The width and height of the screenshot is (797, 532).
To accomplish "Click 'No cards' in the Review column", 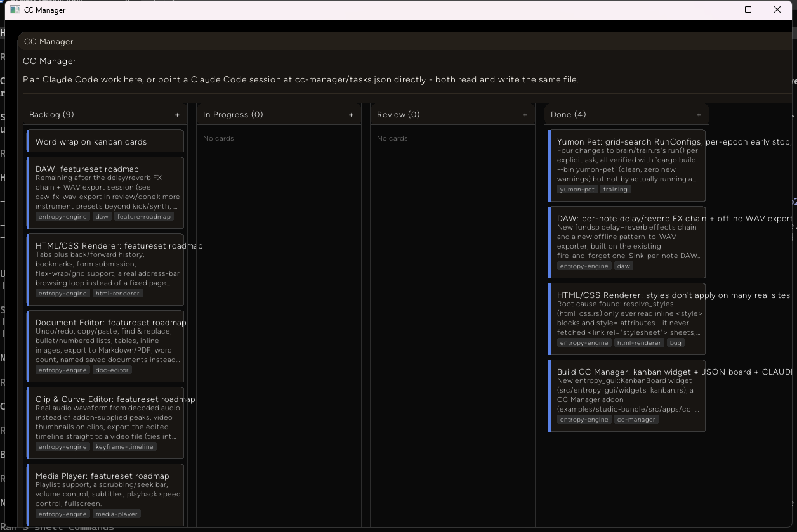I will (x=392, y=138).
